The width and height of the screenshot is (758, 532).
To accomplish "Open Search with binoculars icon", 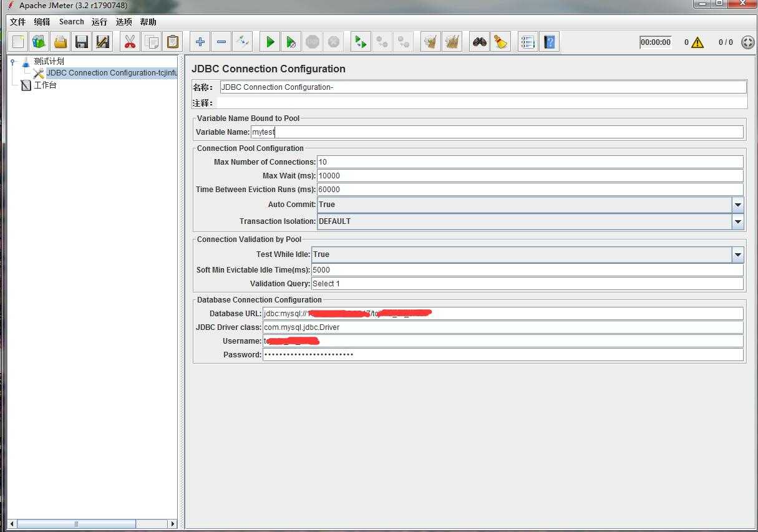I will pos(480,42).
